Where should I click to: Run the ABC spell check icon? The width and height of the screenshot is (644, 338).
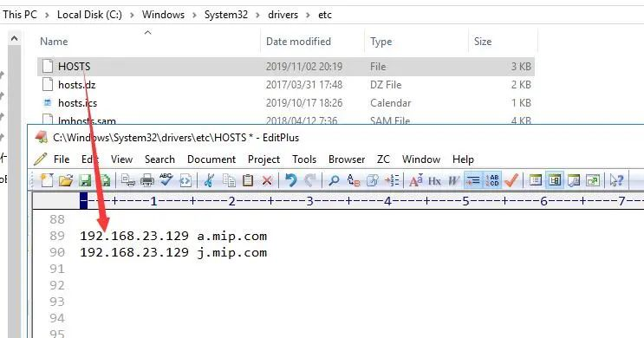[166, 180]
